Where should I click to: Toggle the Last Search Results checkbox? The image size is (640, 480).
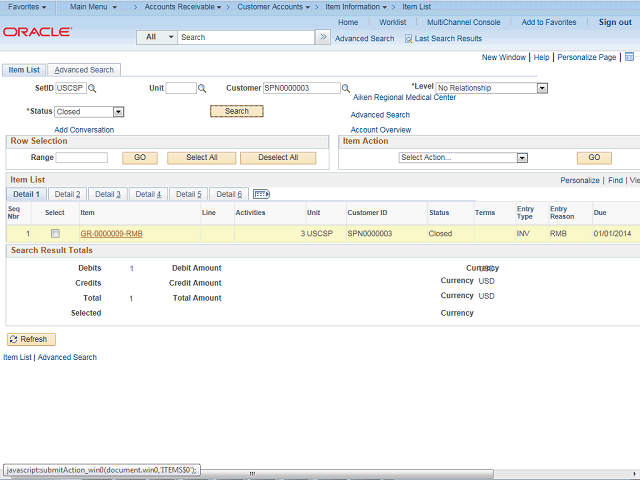(408, 38)
